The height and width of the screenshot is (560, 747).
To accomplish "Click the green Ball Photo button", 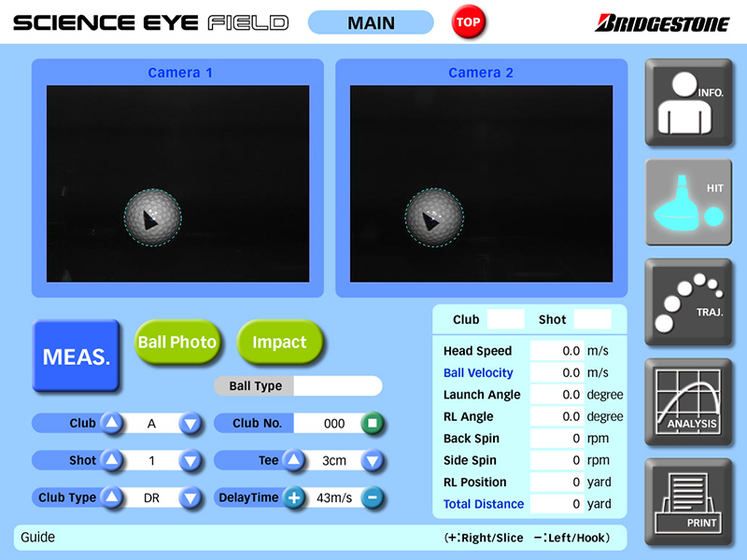I will 177,342.
